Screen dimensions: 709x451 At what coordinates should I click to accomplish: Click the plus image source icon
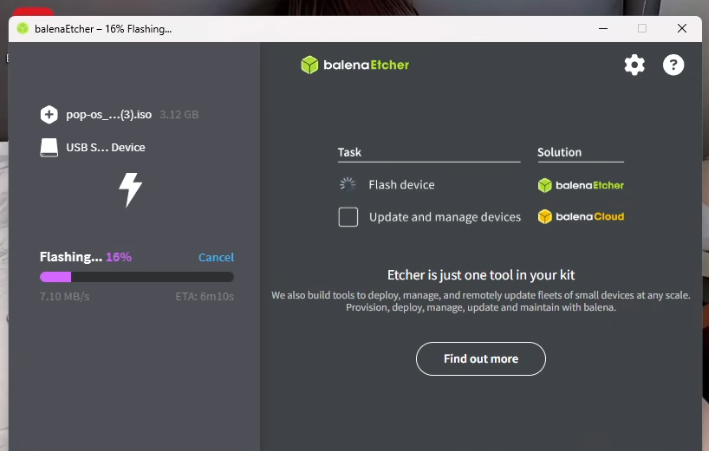pos(49,115)
